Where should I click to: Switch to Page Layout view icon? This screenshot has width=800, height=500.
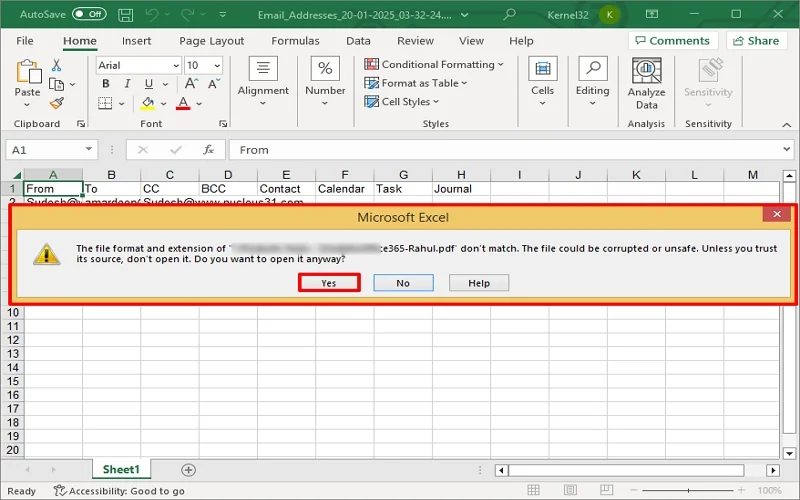570,490
